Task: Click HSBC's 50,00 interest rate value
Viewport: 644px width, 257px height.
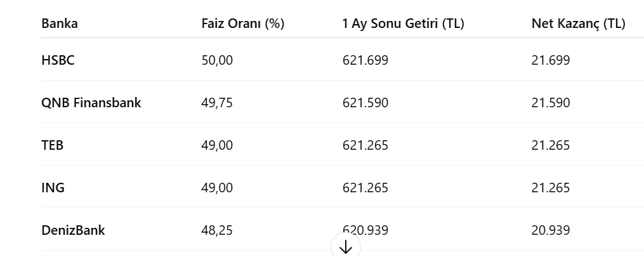Action: coord(217,60)
